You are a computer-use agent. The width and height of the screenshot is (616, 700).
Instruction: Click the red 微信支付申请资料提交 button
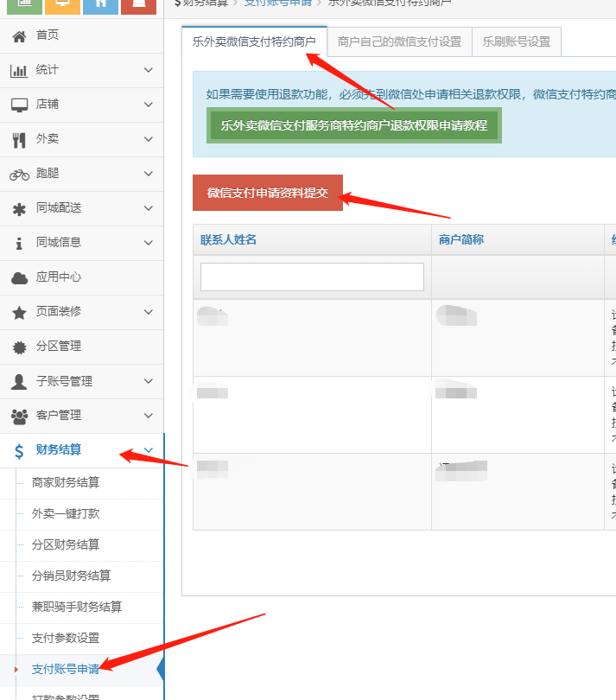tap(268, 193)
